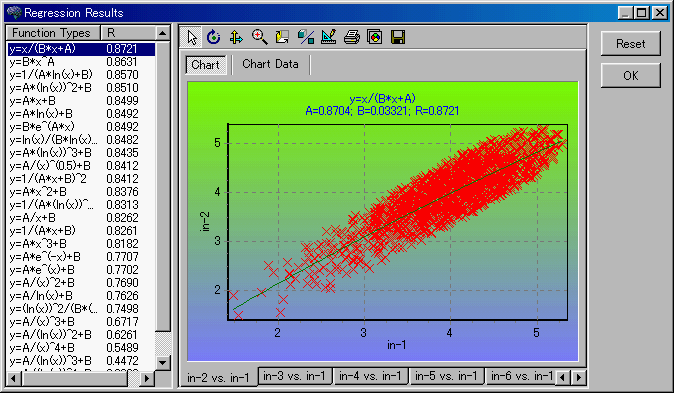Click the horizontal scrollbar thumb in function list
This screenshot has width=674, height=393.
click(x=75, y=378)
